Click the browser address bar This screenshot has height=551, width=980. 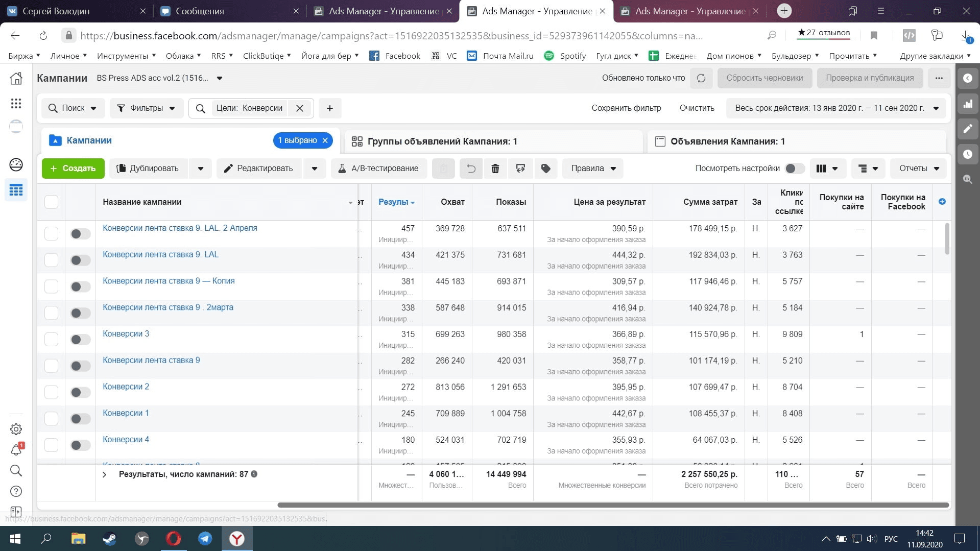[x=391, y=36]
